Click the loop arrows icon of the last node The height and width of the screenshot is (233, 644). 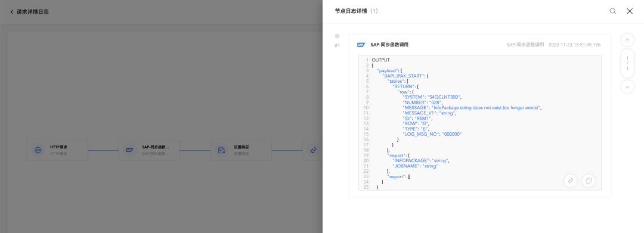314,150
